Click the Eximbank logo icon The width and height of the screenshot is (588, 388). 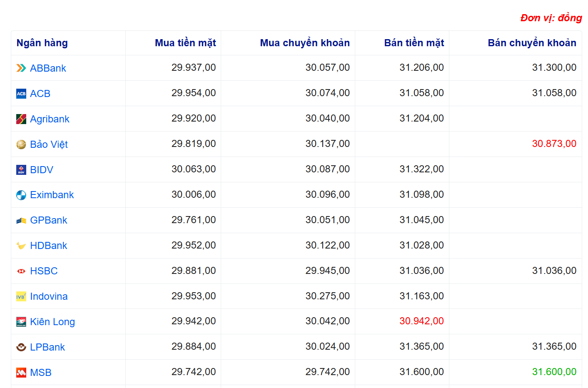click(21, 195)
